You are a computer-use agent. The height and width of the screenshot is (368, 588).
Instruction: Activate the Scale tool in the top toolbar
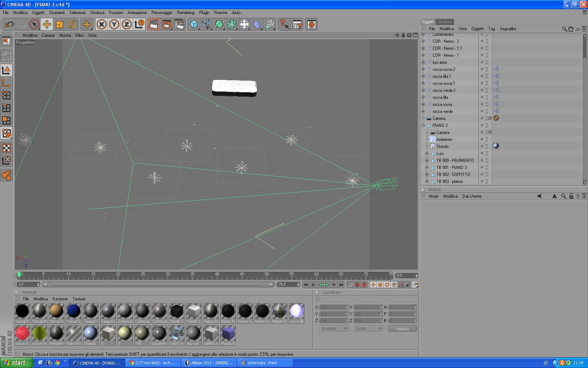tap(59, 25)
